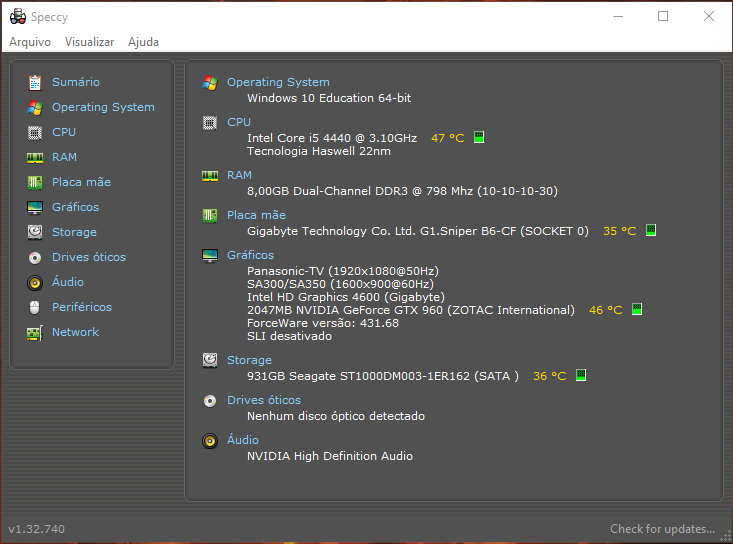The width and height of the screenshot is (733, 544).
Task: Click Check for updates link
Action: [x=662, y=529]
